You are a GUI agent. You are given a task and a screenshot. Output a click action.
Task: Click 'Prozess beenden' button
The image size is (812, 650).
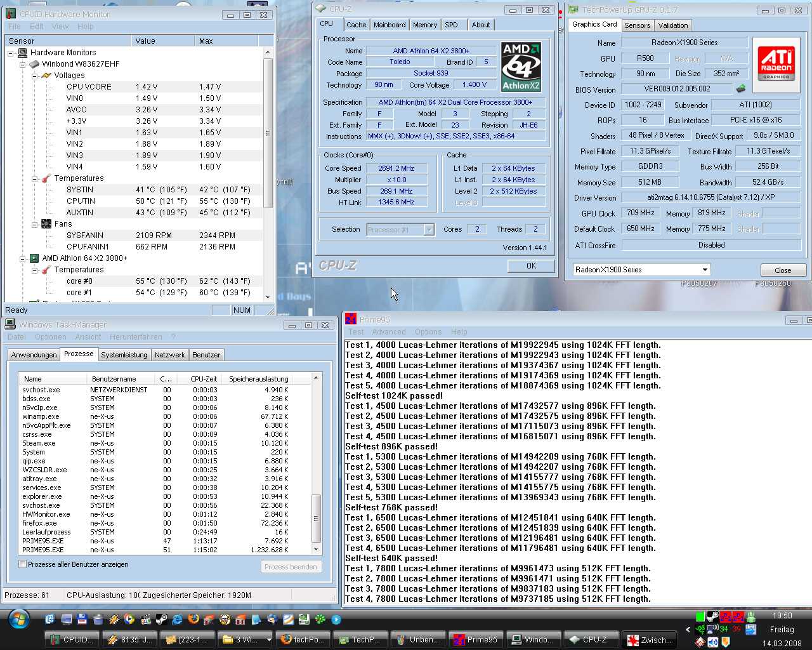[x=291, y=567]
